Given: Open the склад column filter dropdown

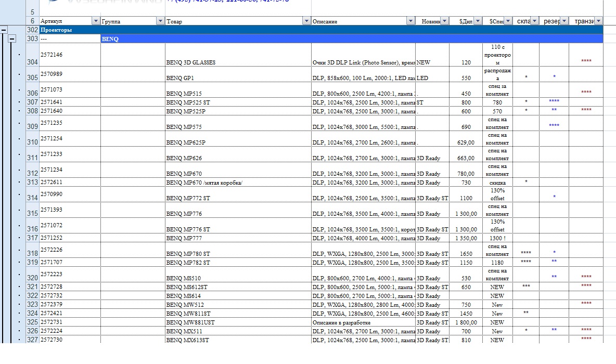Looking at the screenshot, I should (534, 21).
